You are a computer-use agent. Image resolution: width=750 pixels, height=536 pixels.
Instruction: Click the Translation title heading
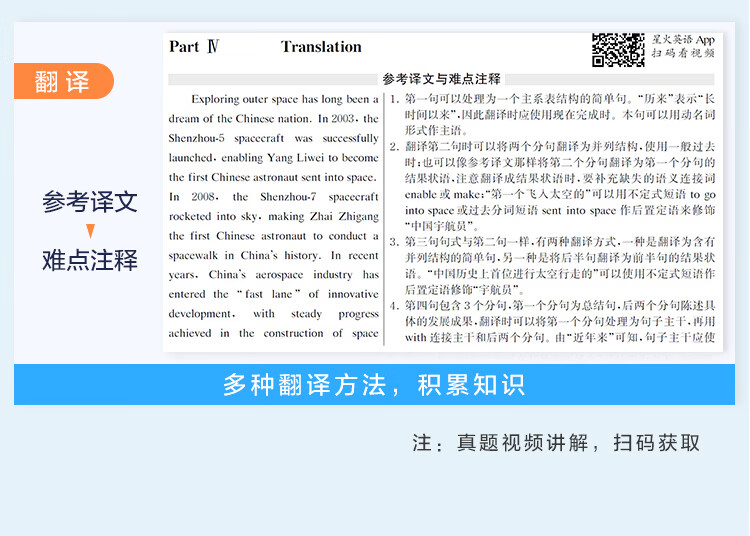click(x=321, y=47)
